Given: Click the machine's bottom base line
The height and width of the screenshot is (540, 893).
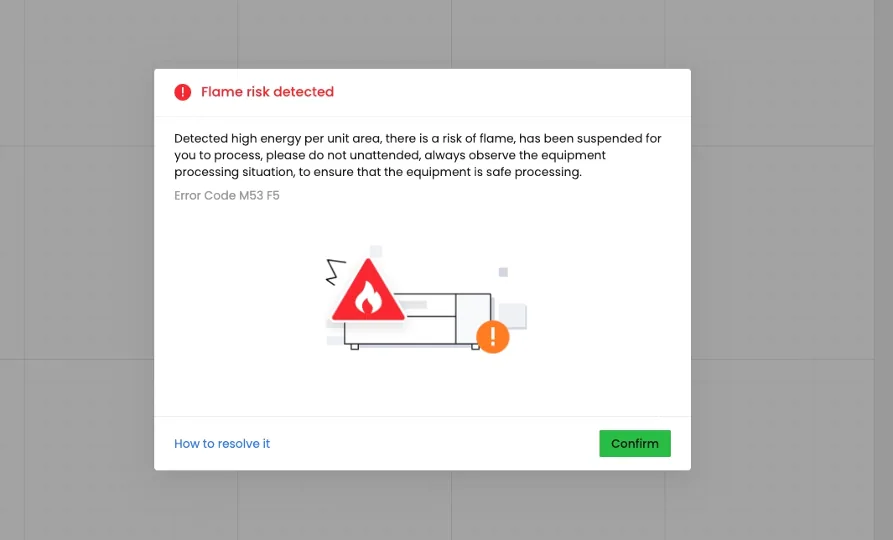Looking at the screenshot, I should (410, 344).
